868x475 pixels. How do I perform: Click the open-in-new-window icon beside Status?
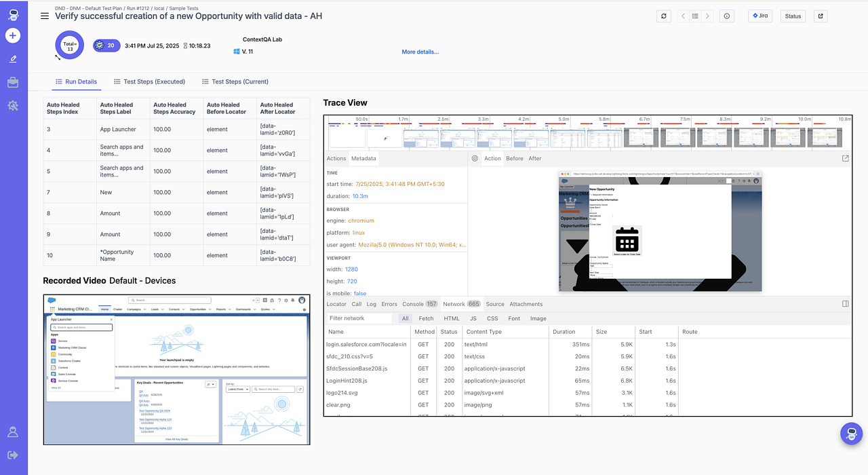pos(821,16)
